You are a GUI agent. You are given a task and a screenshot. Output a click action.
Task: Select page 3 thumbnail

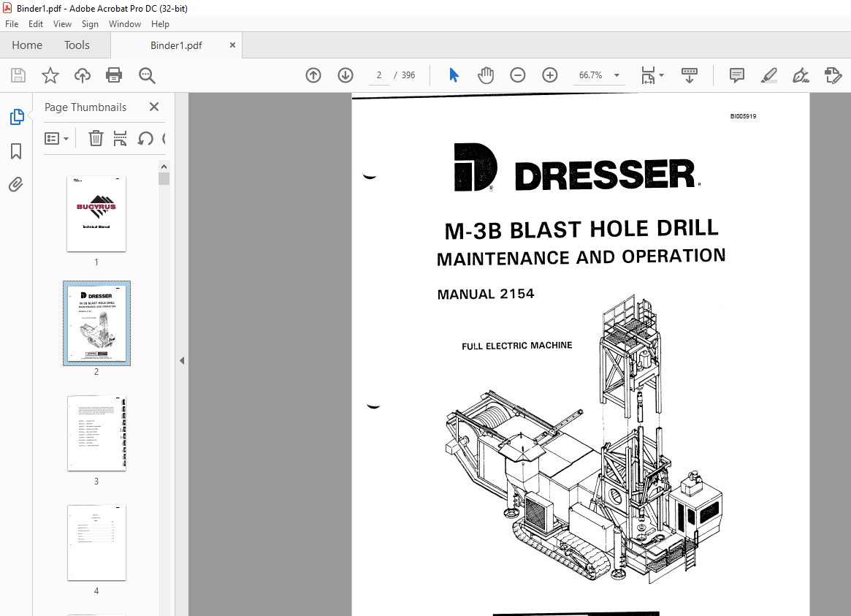tap(96, 433)
